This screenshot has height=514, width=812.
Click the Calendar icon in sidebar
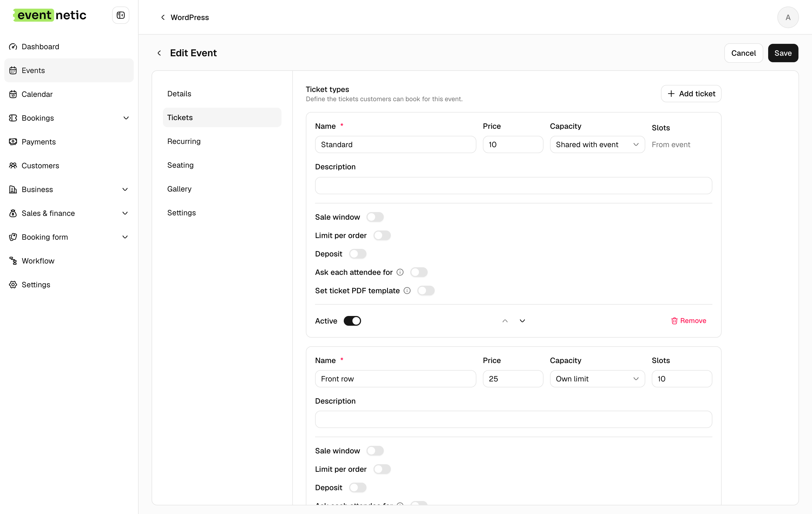coord(13,94)
